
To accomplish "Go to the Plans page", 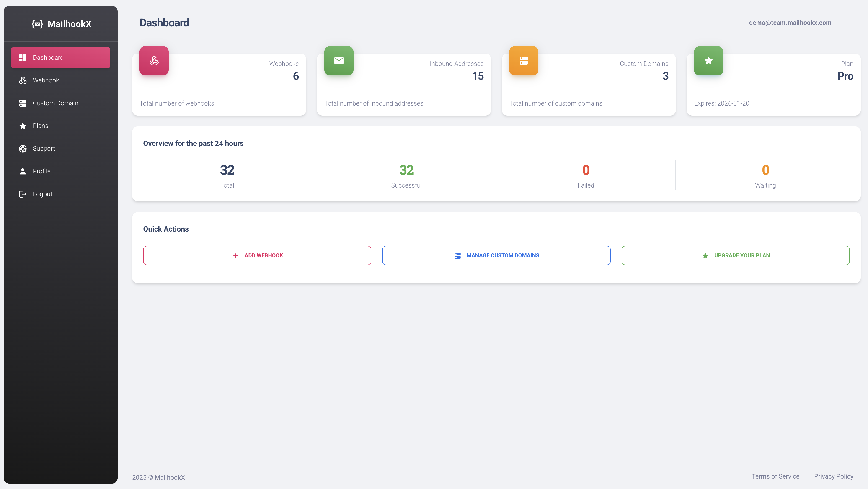I will coord(40,126).
